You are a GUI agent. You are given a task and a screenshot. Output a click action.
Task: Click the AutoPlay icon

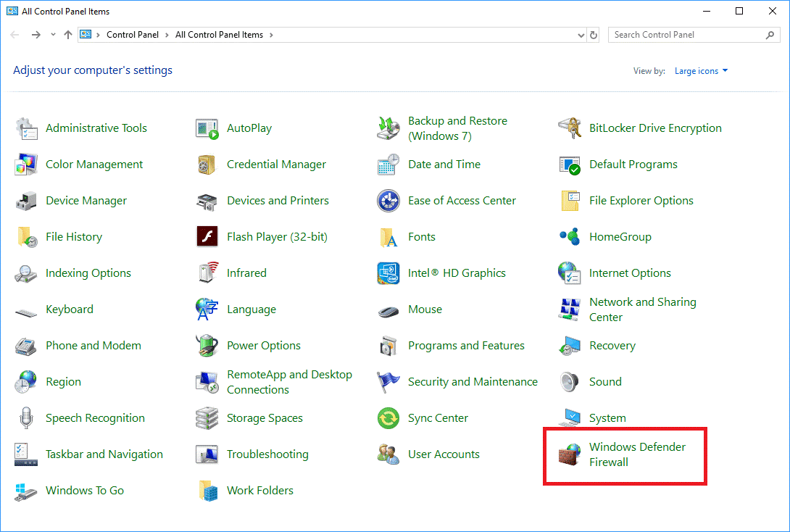tap(207, 128)
